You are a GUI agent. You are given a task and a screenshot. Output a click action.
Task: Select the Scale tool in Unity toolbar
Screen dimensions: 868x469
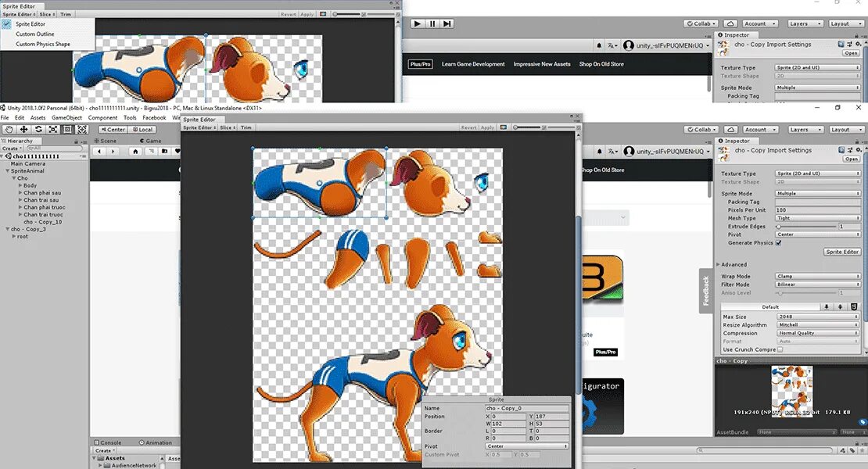coord(52,130)
